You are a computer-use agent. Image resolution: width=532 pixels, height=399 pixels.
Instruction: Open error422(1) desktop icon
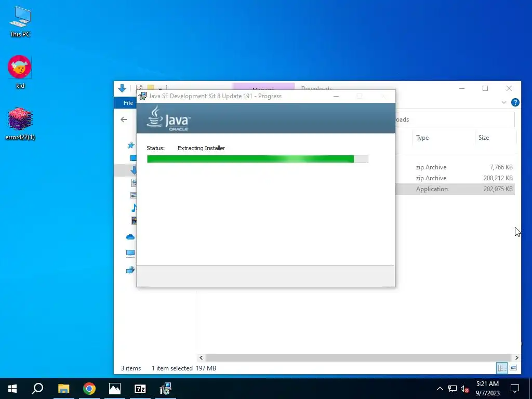pos(20,124)
